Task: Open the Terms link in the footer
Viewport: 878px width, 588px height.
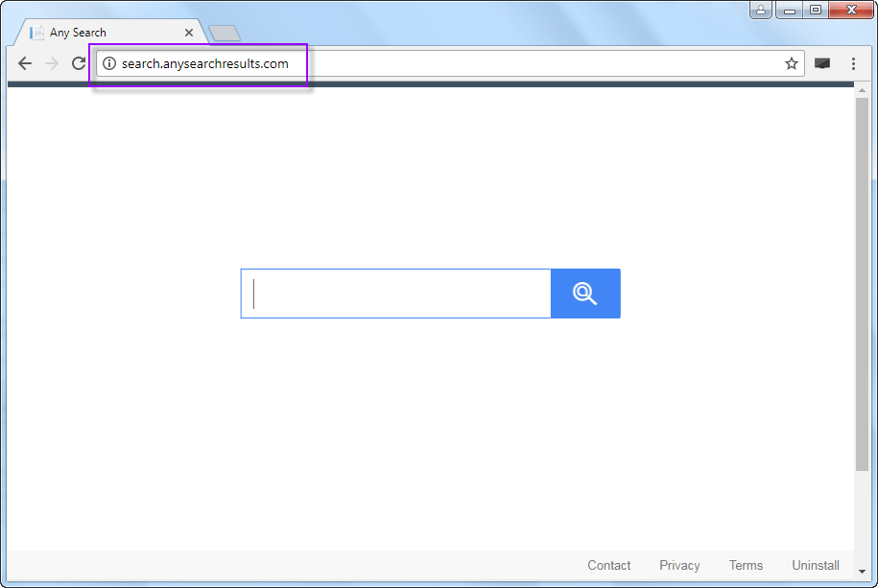Action: point(746,566)
